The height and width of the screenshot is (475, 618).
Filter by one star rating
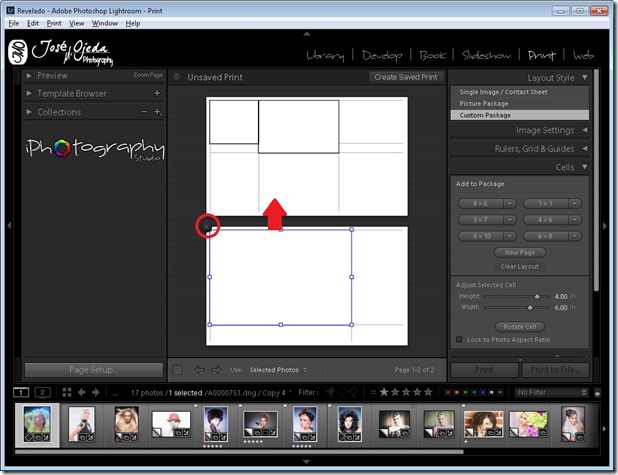[384, 392]
